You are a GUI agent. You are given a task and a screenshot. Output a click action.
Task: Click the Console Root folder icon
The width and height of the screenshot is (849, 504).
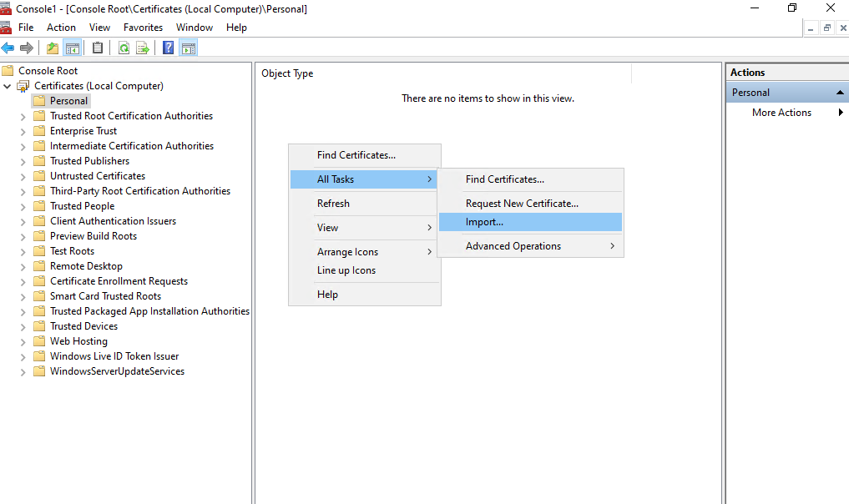coord(8,71)
